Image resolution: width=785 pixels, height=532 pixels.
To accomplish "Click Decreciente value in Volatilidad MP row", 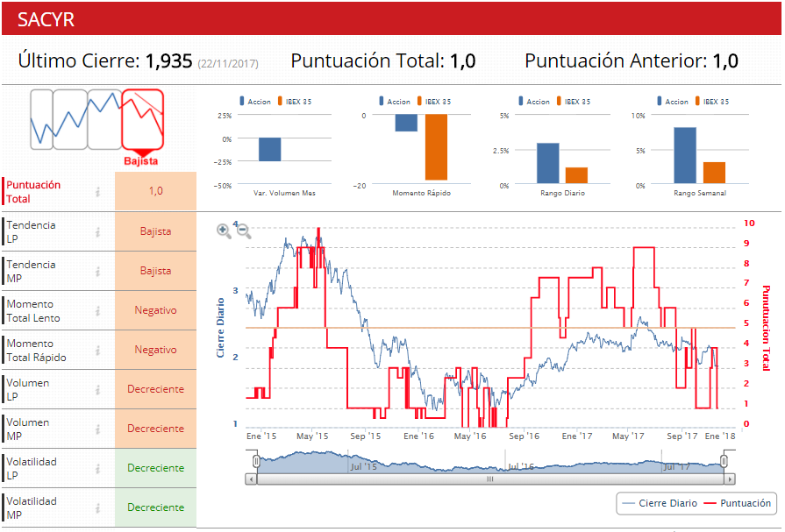I will pyautogui.click(x=156, y=507).
